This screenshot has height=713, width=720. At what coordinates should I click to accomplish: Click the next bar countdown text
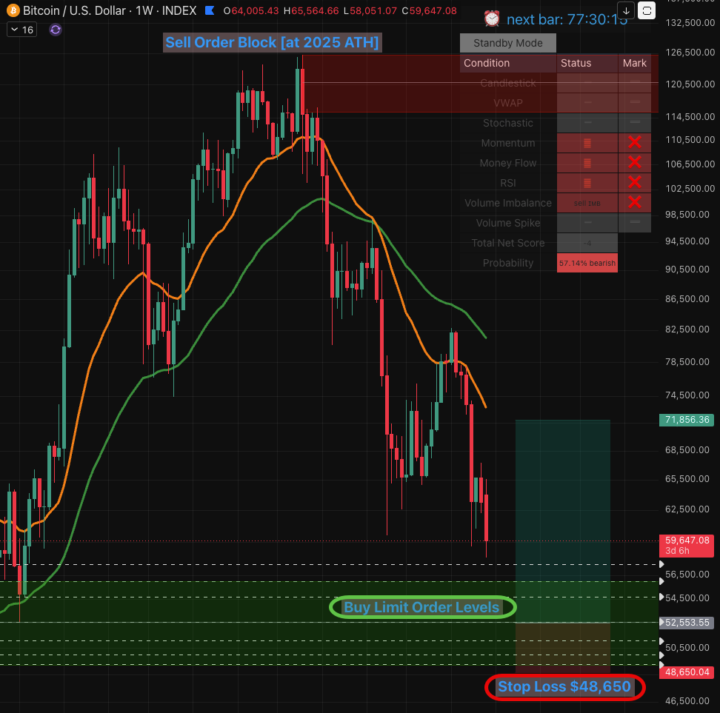click(567, 20)
